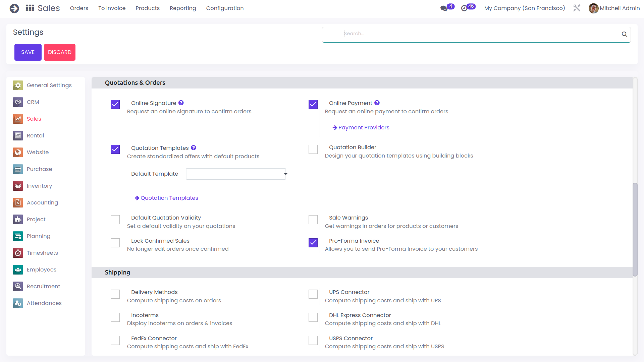Image resolution: width=644 pixels, height=362 pixels.
Task: Disable the Online Signature checkbox
Action: click(x=115, y=104)
